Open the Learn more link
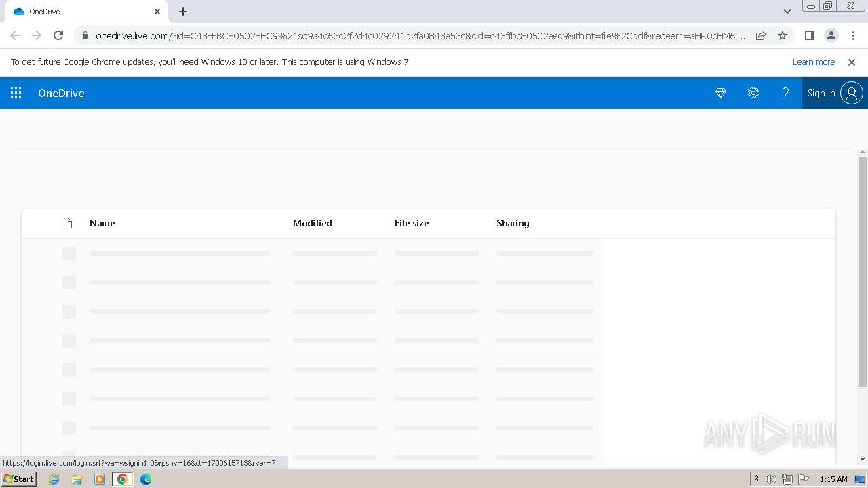Viewport: 868px width, 488px height. click(x=814, y=62)
